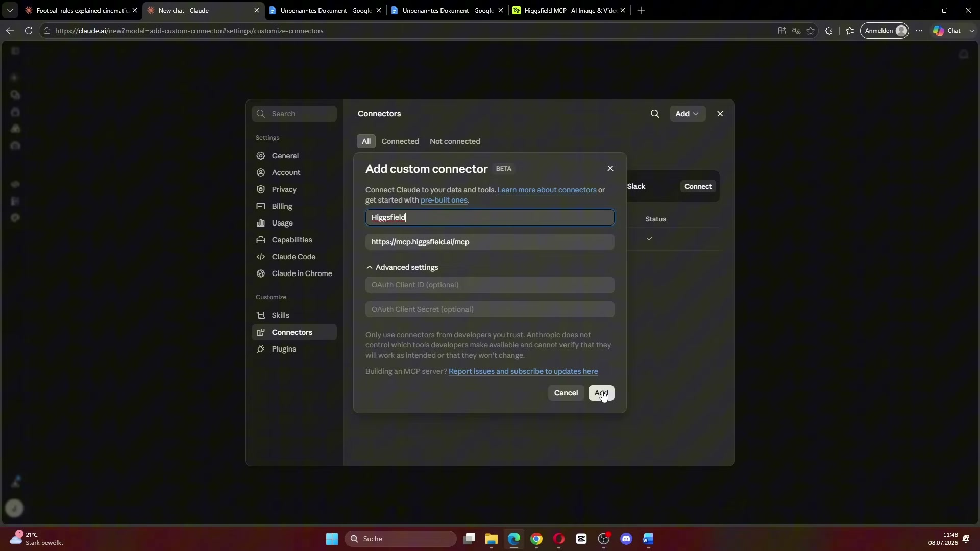Switch to the Connected tab

click(x=400, y=141)
